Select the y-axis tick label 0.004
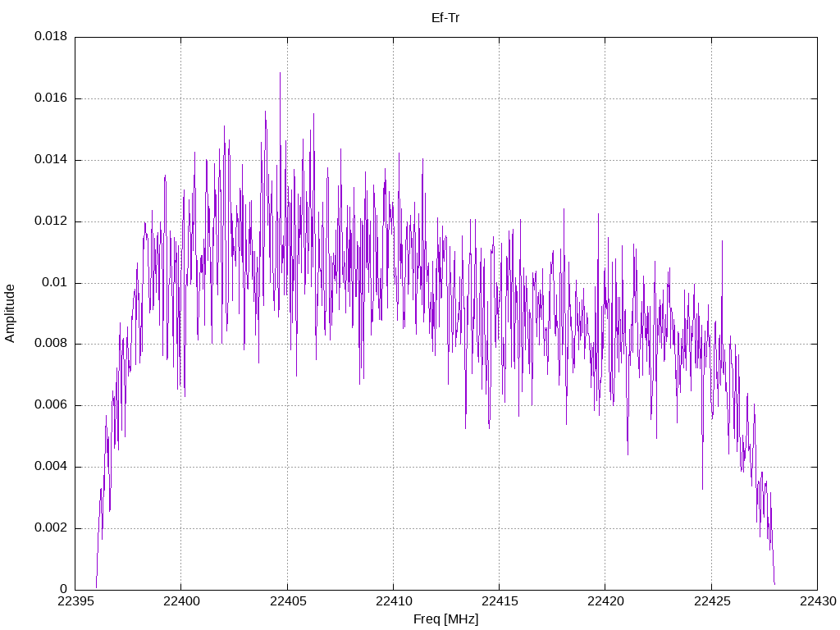 (51, 467)
